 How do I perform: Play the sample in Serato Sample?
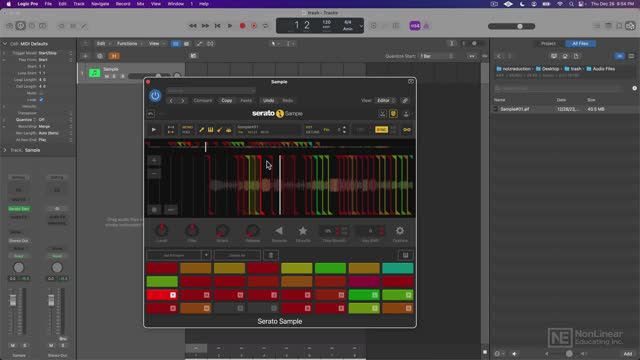[154, 130]
